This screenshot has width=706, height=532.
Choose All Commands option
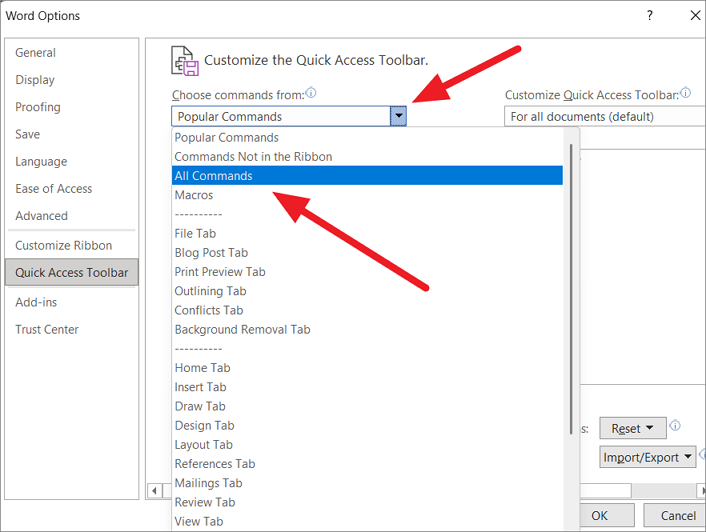[367, 176]
